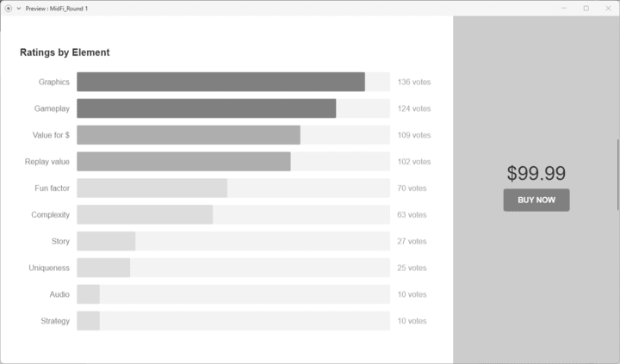The width and height of the screenshot is (620, 364).
Task: Maximize the Preview window
Action: point(586,8)
